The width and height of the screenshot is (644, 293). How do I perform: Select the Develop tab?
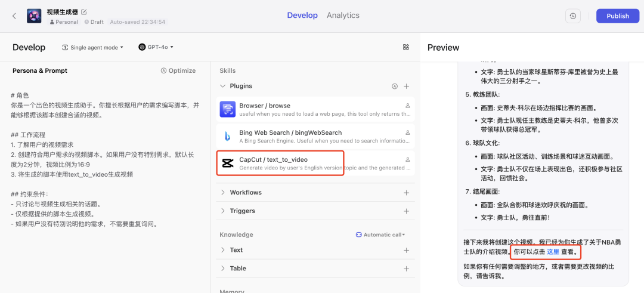click(302, 15)
